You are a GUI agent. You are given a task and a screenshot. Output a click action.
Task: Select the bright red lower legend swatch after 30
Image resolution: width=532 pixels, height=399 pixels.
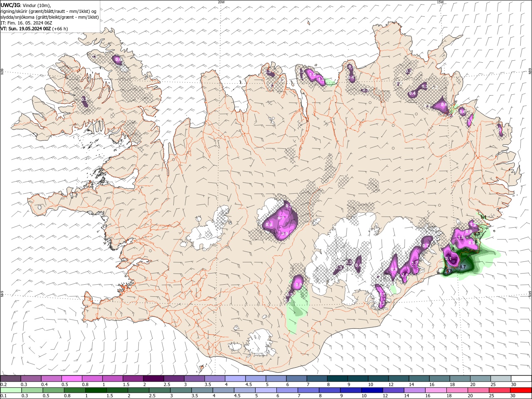point(521,390)
